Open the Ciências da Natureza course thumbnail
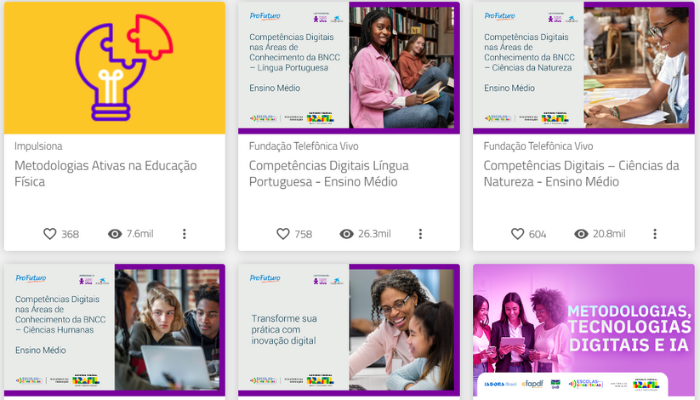The width and height of the screenshot is (700, 400). pos(584,68)
